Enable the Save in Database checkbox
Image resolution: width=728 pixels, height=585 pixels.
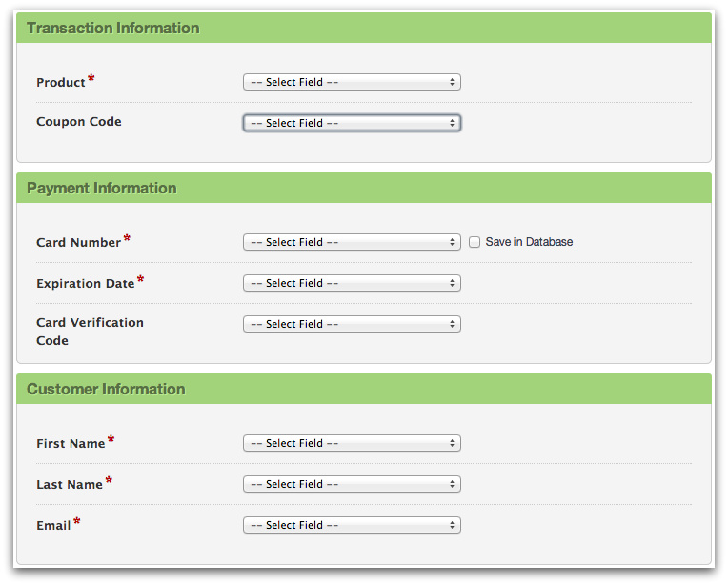pos(475,243)
